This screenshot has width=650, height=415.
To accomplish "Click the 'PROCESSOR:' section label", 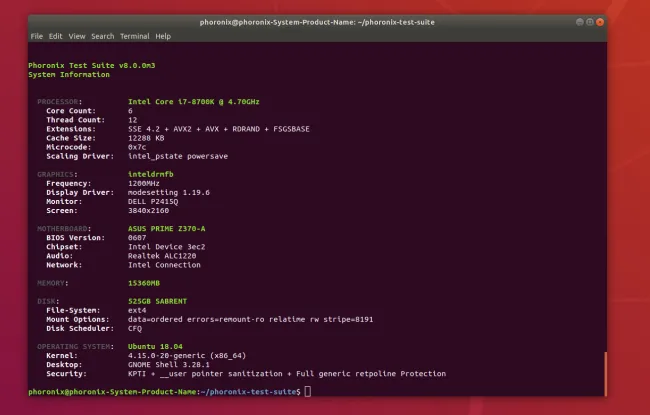I will pos(60,102).
